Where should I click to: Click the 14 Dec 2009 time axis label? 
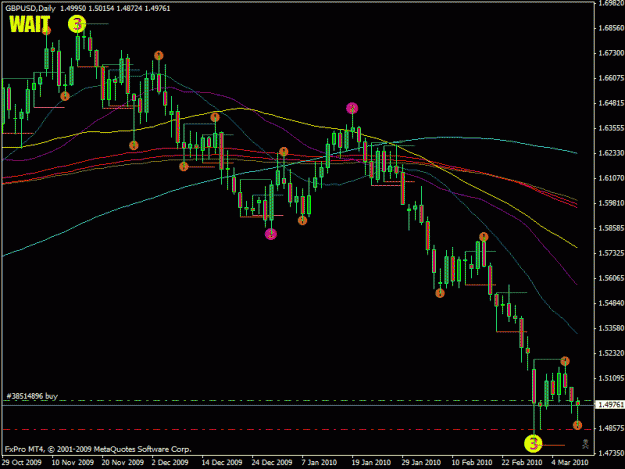[222, 462]
